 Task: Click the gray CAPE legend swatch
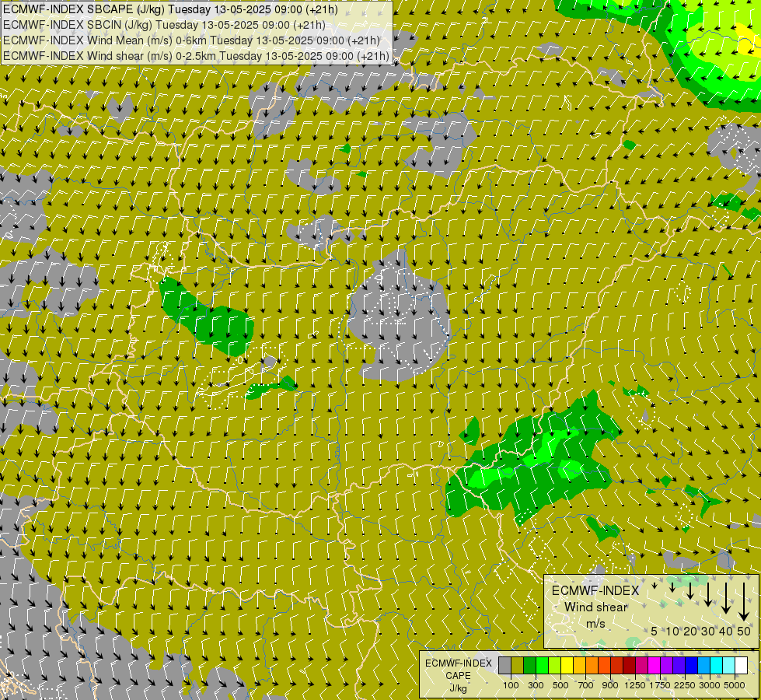(x=504, y=665)
